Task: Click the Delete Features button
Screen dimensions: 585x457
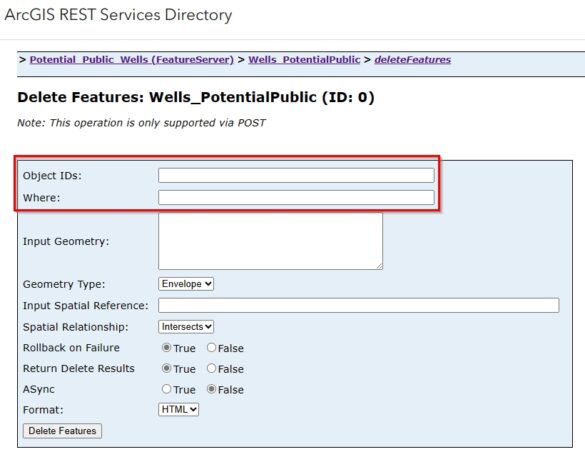Action: (62, 431)
